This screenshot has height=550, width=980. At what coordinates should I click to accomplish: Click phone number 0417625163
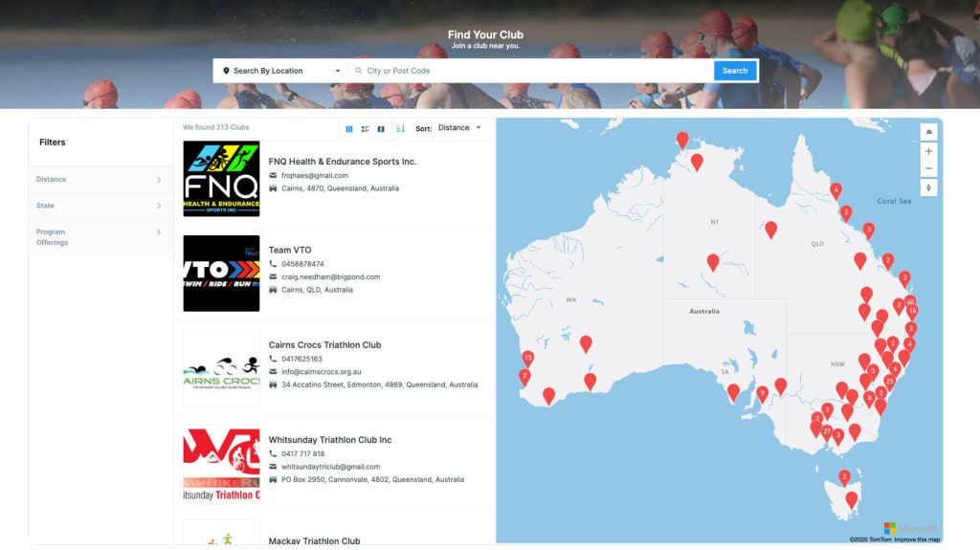(301, 359)
